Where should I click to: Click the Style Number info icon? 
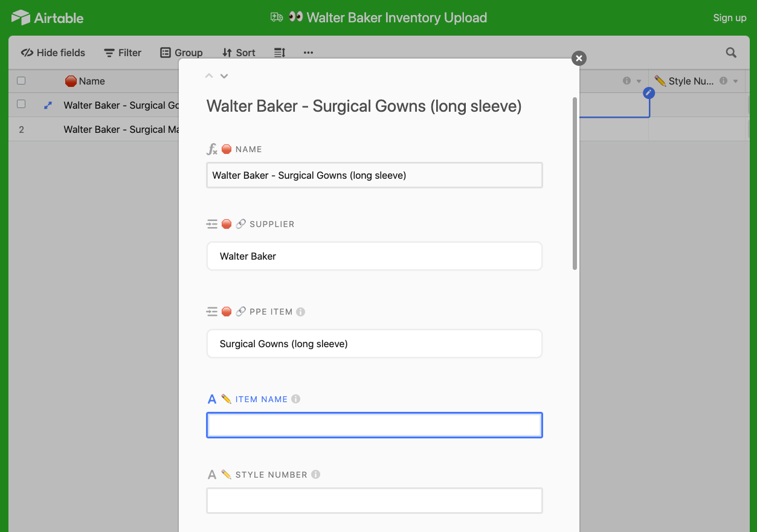pyautogui.click(x=315, y=475)
